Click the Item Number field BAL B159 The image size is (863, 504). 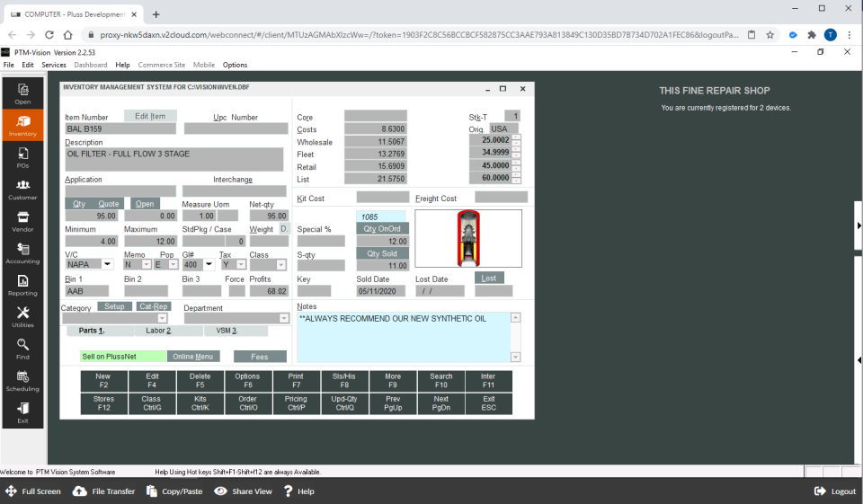tap(120, 128)
